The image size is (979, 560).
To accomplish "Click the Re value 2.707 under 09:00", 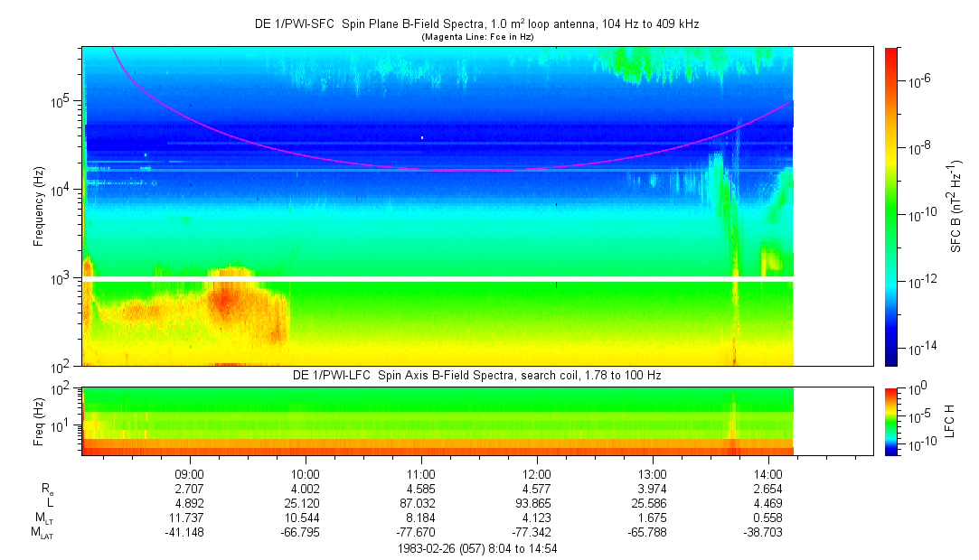I will tap(189, 488).
